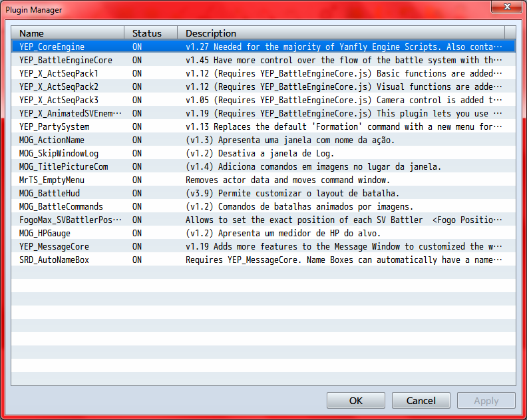
Task: Sort by the Status column header
Action: point(150,33)
